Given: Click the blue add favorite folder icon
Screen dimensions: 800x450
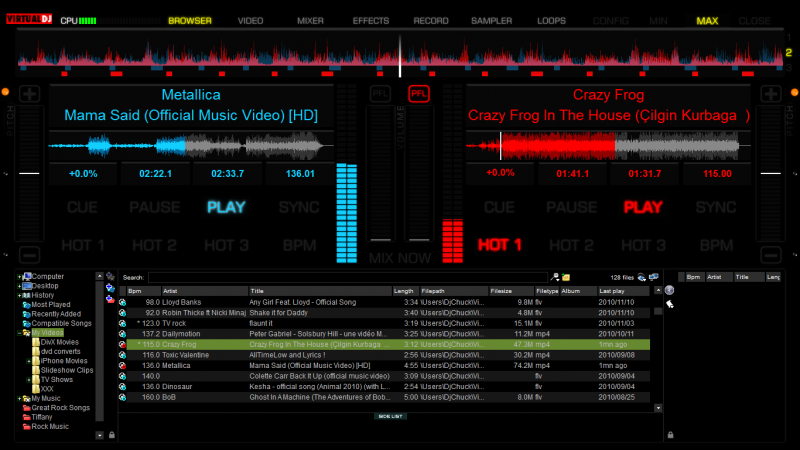Looking at the screenshot, I should click(110, 288).
